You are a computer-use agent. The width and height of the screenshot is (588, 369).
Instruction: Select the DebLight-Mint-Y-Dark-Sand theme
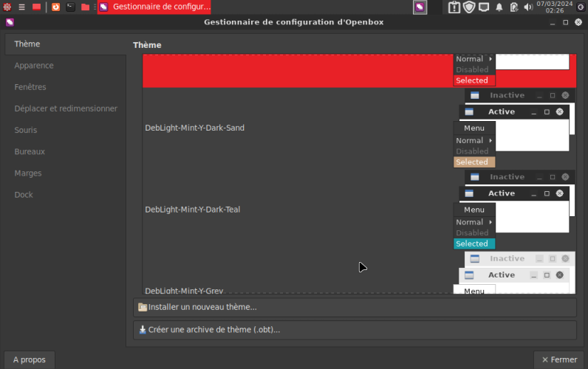(x=194, y=128)
